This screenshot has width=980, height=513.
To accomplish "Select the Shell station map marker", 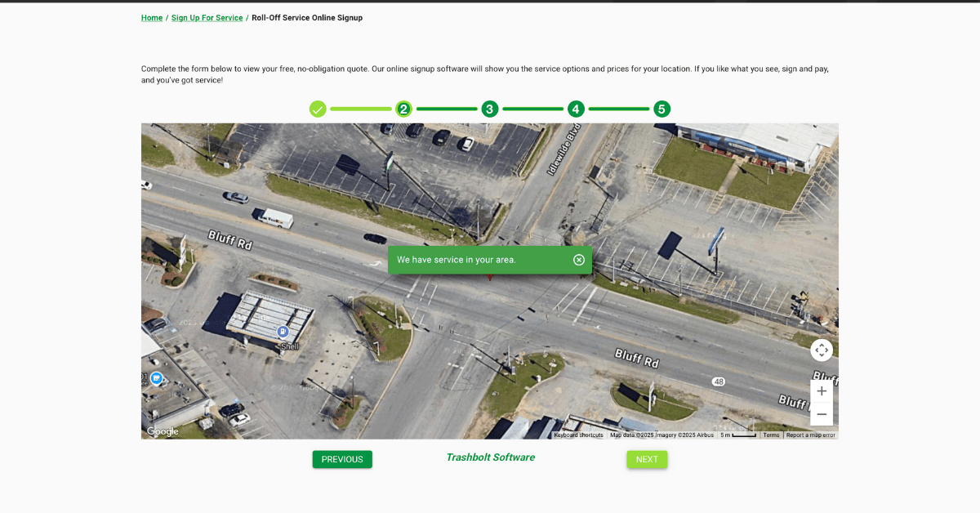I will [283, 332].
